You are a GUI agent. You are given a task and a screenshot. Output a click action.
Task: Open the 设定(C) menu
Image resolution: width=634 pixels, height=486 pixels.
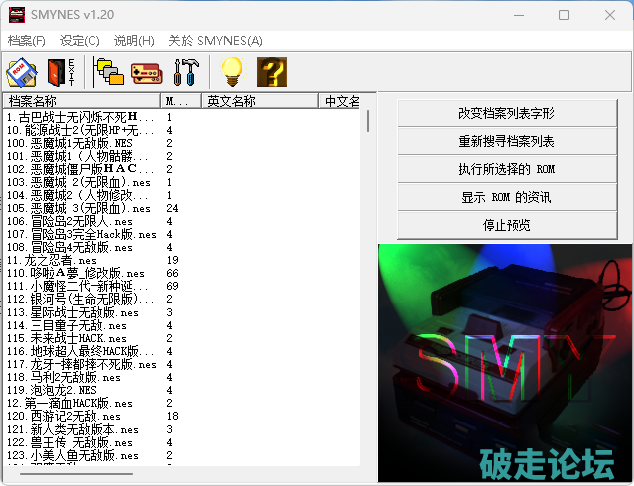pos(80,40)
